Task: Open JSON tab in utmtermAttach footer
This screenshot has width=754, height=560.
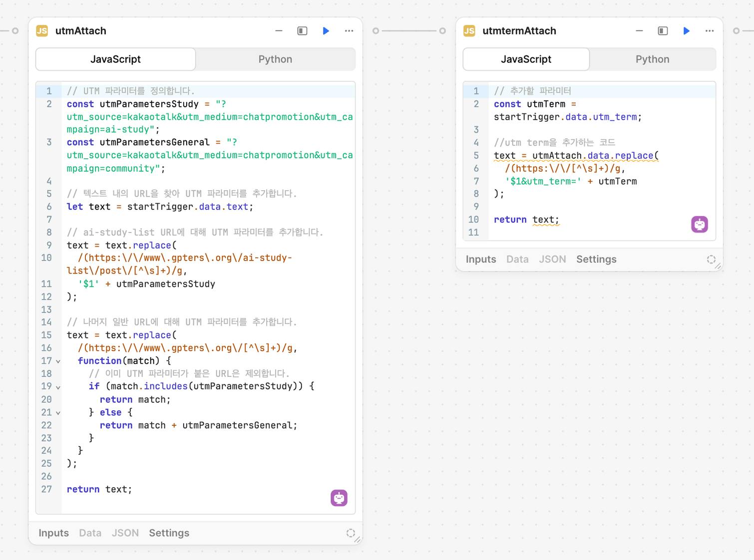Action: (x=552, y=259)
